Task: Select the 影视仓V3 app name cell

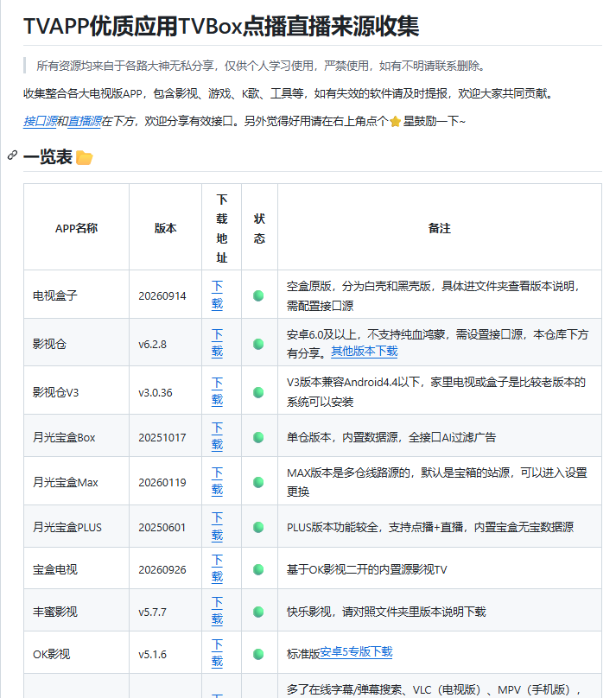Action: [77, 392]
